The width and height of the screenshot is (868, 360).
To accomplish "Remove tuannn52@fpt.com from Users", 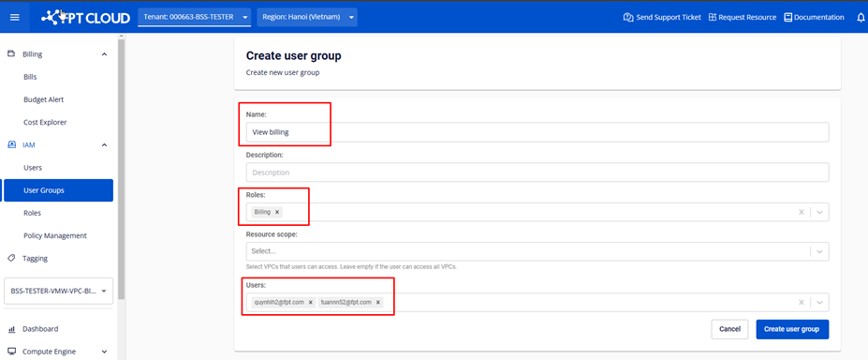I will click(378, 303).
